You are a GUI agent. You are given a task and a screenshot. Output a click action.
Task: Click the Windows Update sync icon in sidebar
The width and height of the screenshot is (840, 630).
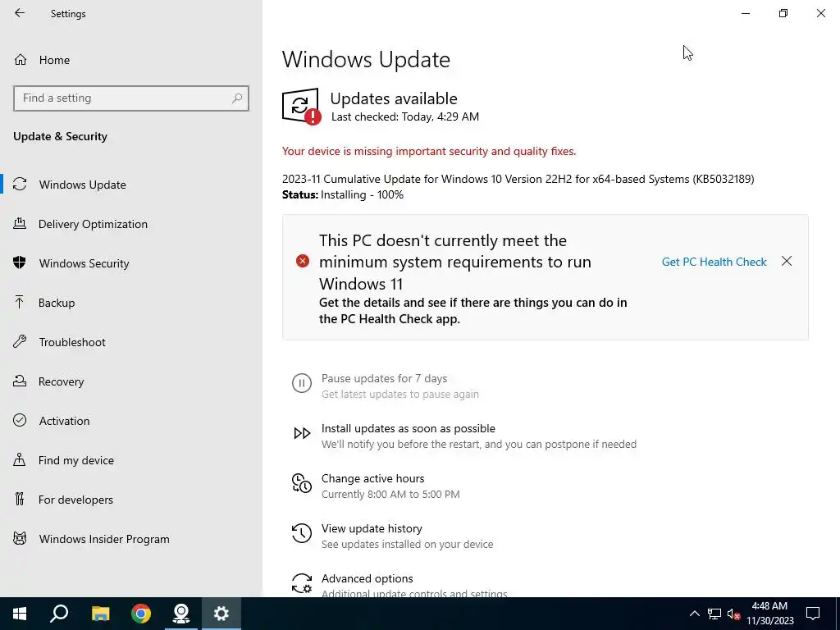[20, 185]
